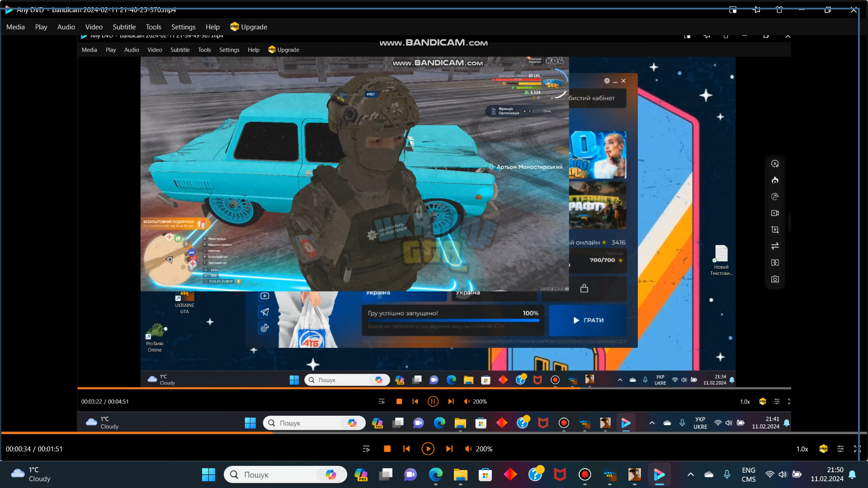
Task: Open Task View from the bottom taskbar
Action: coord(386,475)
